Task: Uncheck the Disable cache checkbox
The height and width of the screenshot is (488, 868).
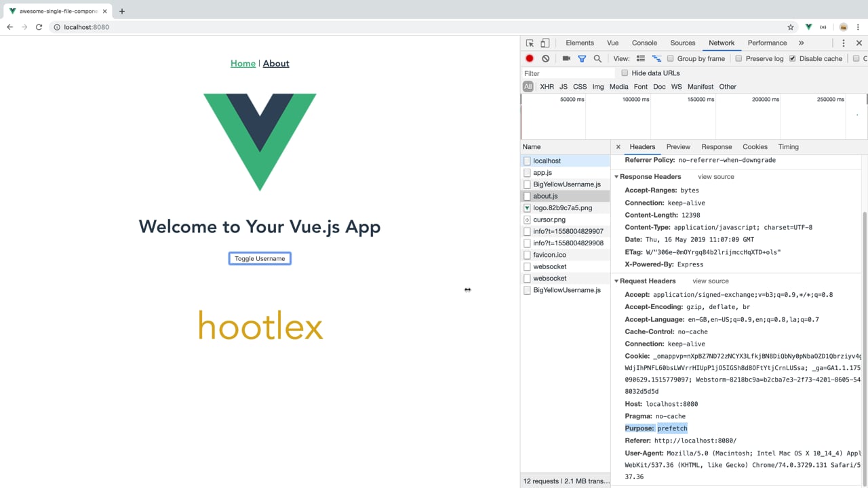Action: pyautogui.click(x=792, y=58)
